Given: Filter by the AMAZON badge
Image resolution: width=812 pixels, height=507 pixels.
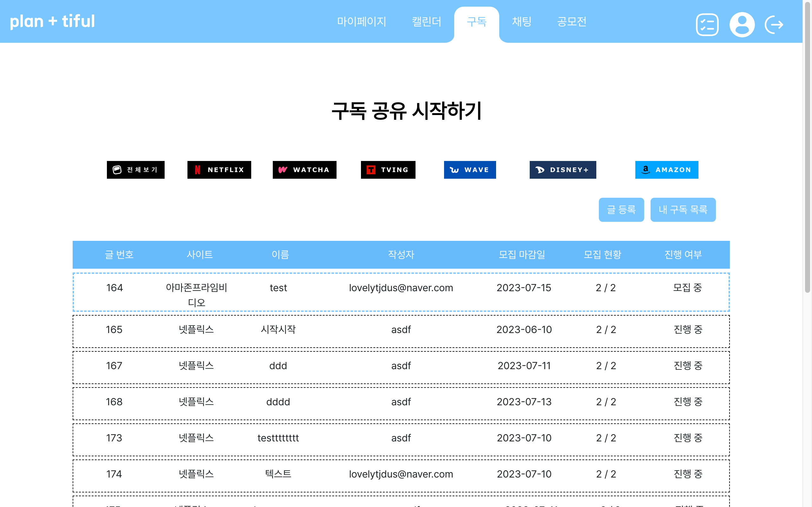Looking at the screenshot, I should click(x=666, y=170).
